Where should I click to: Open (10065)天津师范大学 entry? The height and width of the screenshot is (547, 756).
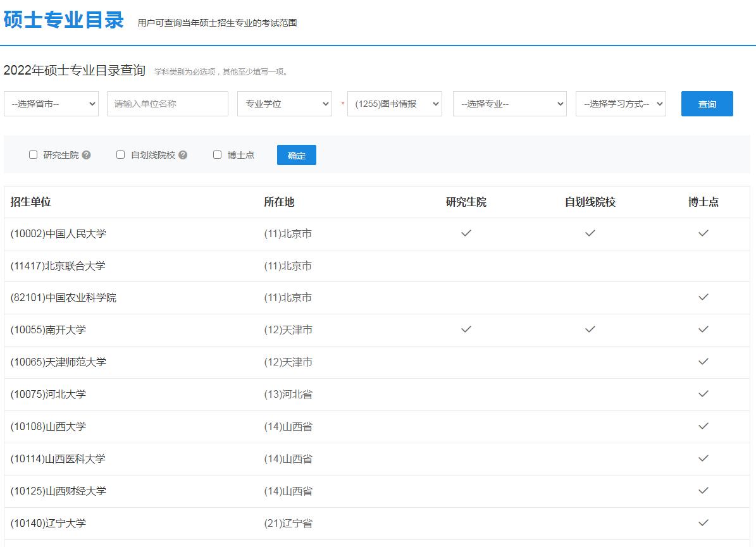point(58,362)
